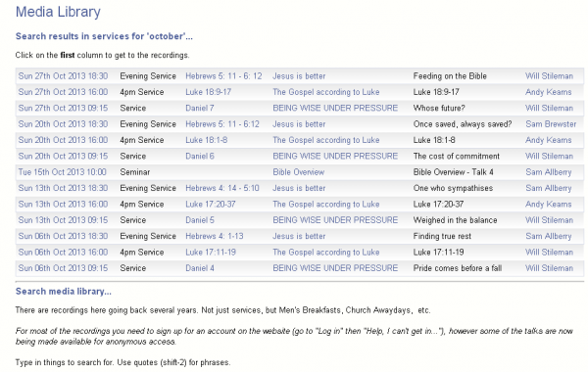This screenshot has height=372, width=588.
Task: Click the 'Media Library' page title
Action: point(58,12)
